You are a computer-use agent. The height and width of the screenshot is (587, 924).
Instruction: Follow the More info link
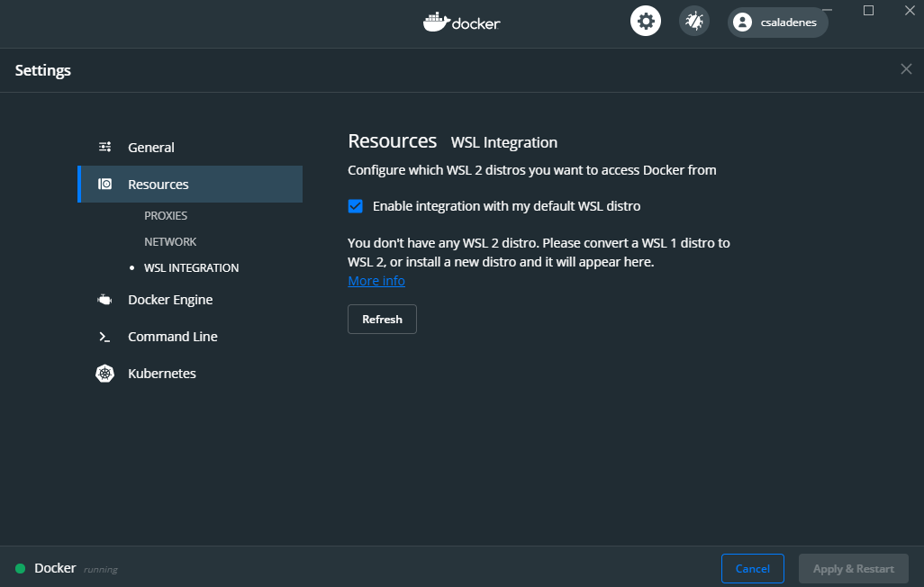[x=376, y=281]
